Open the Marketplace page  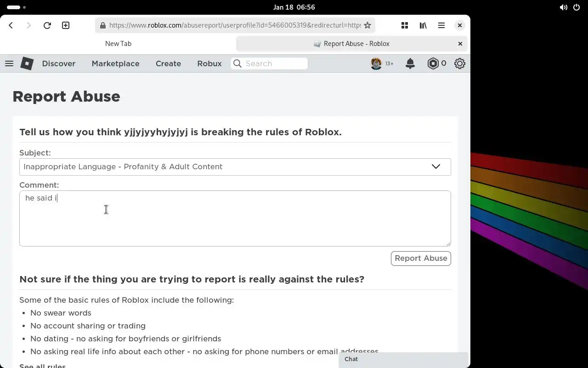click(115, 63)
